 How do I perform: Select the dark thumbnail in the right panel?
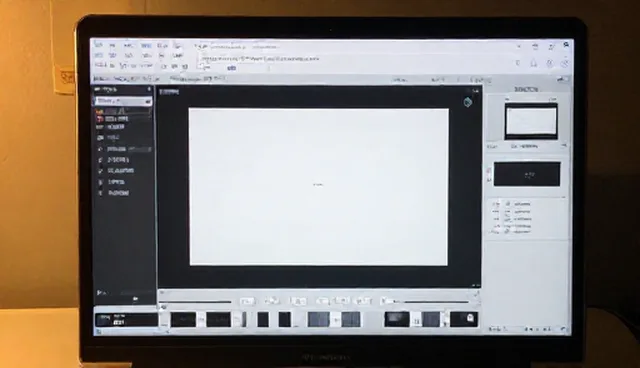527,174
